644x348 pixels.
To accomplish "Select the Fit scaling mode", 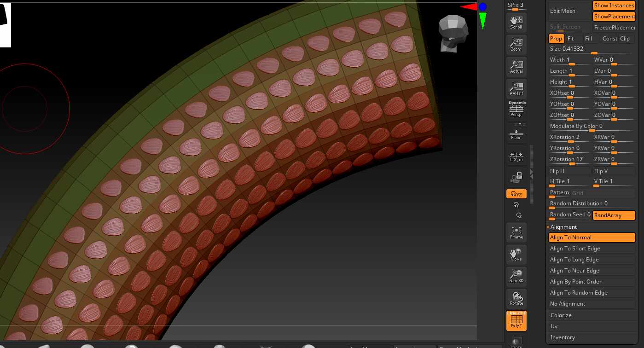I will point(570,39).
